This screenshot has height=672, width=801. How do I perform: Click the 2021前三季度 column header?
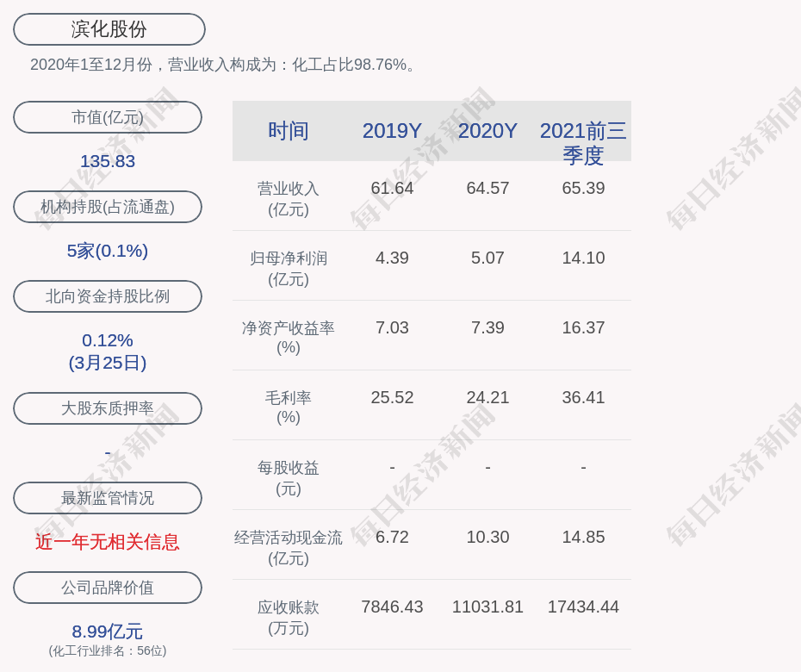click(x=583, y=143)
